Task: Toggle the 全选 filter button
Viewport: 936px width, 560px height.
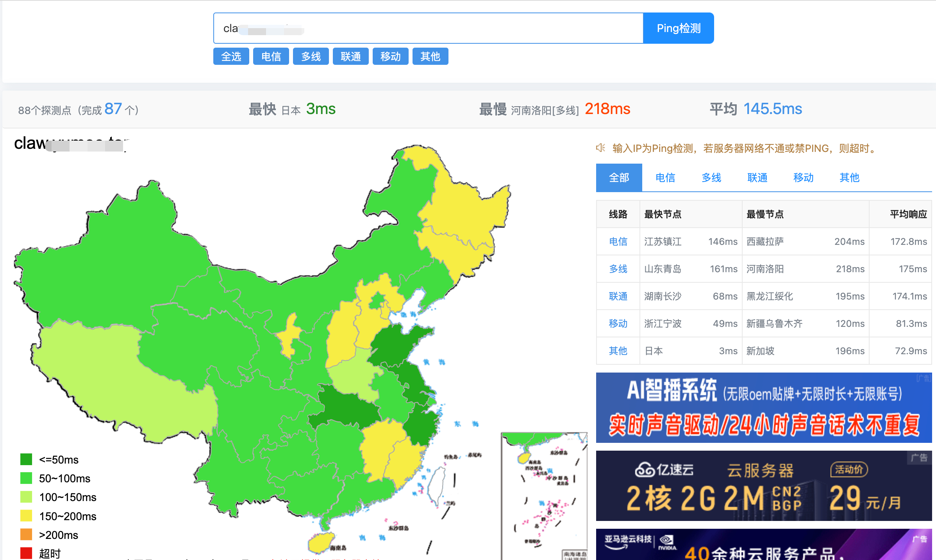Action: 231,57
